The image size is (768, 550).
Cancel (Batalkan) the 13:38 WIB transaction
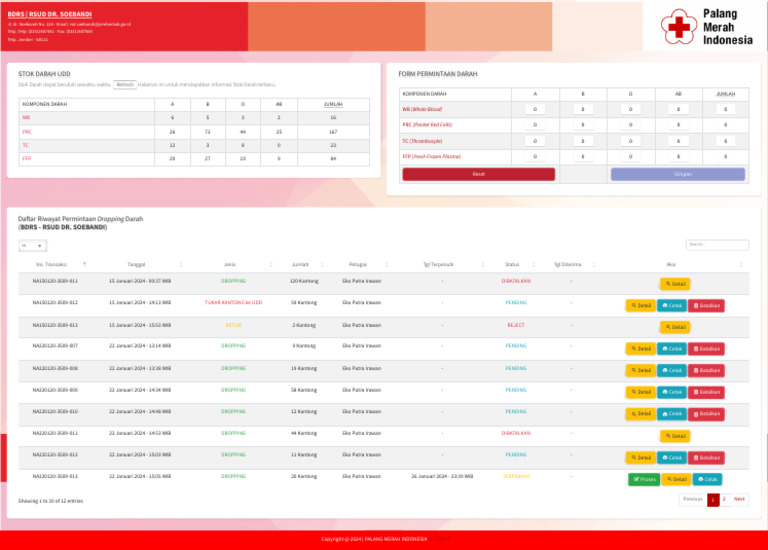point(706,371)
